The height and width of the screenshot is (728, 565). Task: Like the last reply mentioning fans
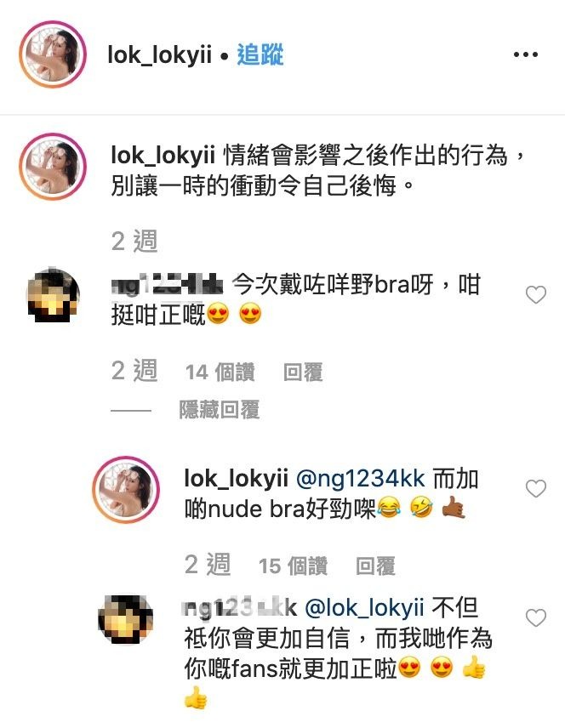(536, 618)
